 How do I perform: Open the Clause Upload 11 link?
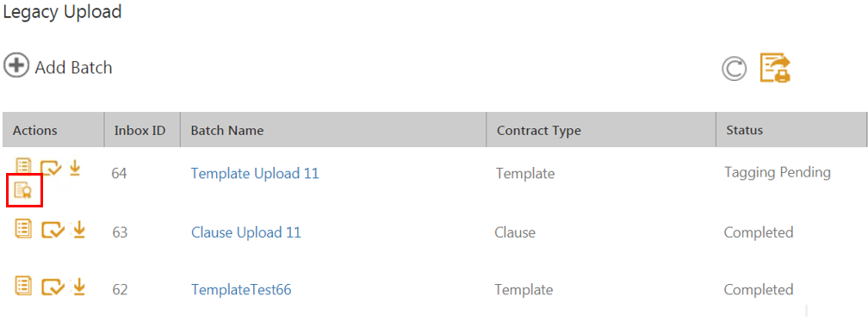[x=245, y=231]
